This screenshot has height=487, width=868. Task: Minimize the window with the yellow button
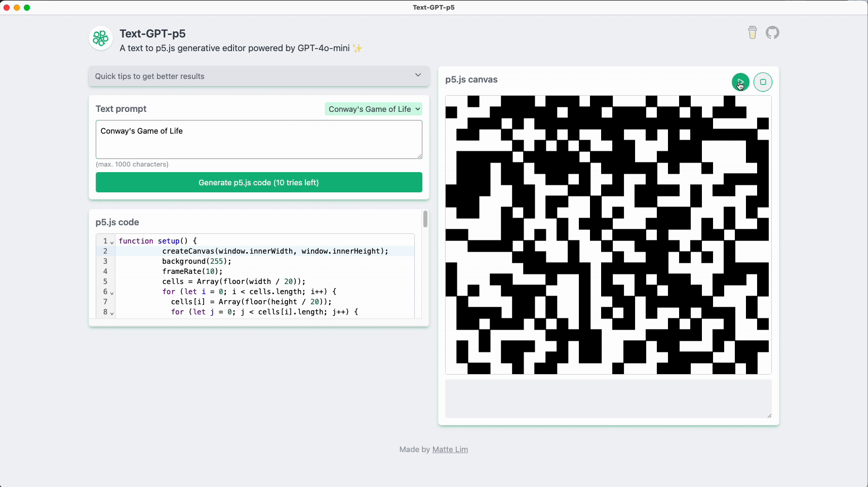[17, 8]
